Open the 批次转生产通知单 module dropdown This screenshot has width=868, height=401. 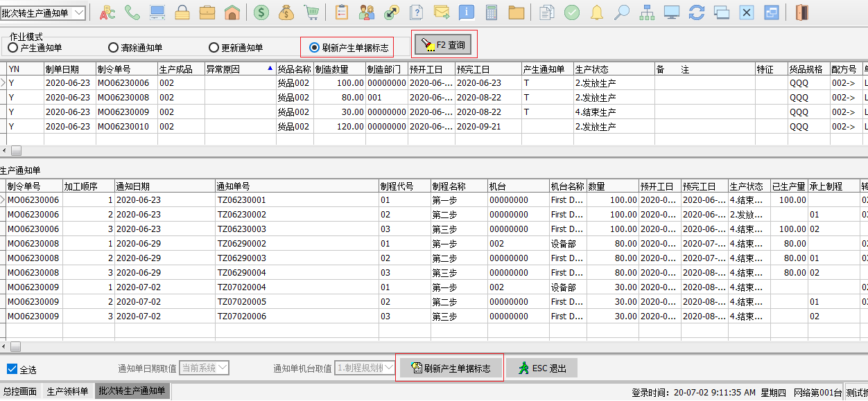pyautogui.click(x=78, y=12)
